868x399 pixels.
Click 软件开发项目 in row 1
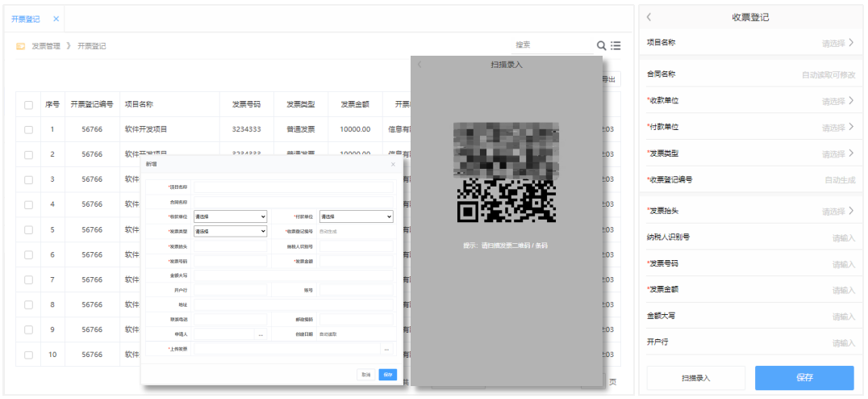click(x=146, y=129)
